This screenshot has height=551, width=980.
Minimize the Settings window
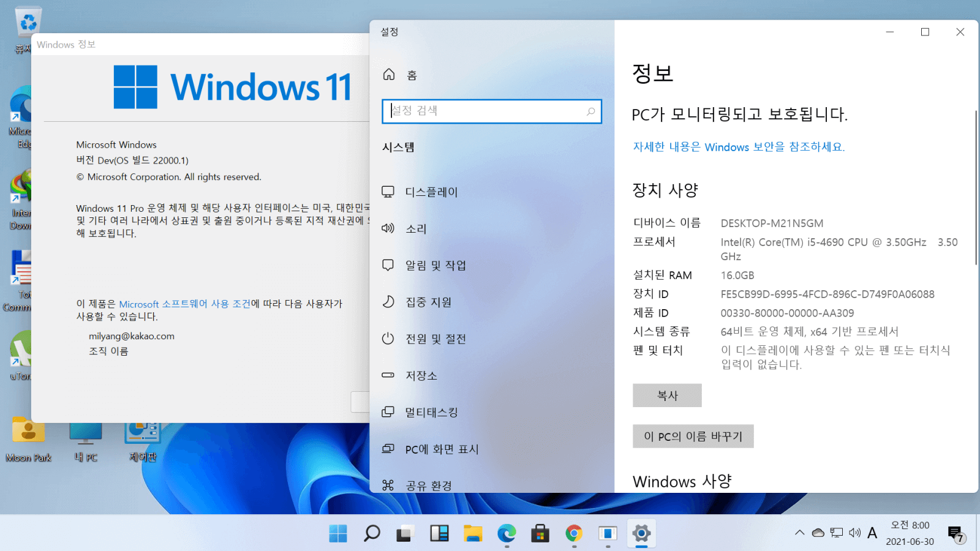click(x=890, y=32)
